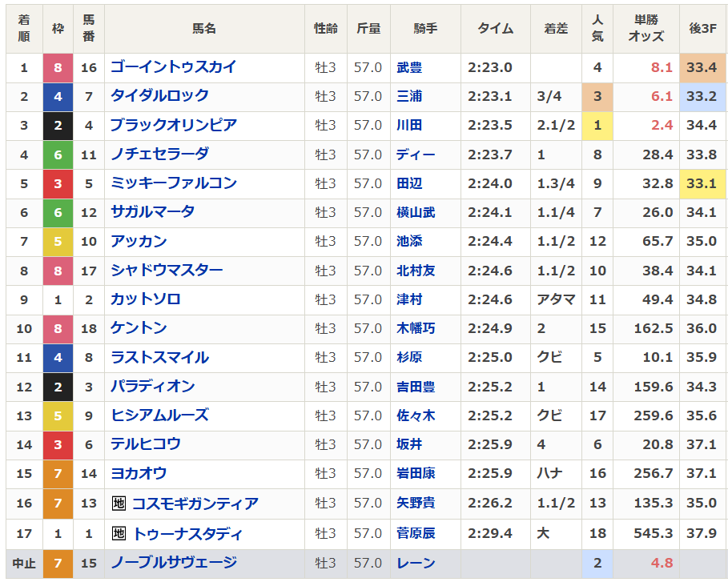
Task: Click horse name ブラックオリンピア
Action: 174,126
